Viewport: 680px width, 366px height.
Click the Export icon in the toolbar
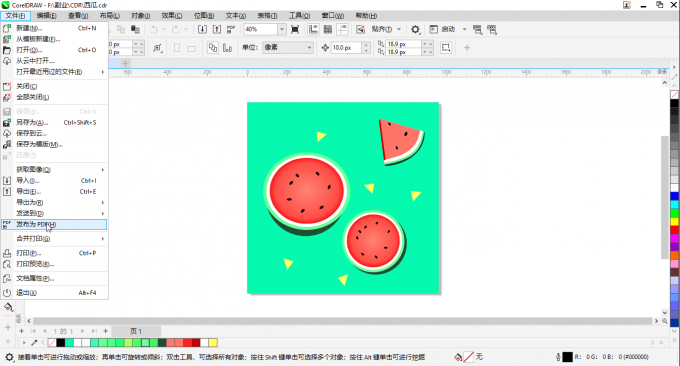pos(217,29)
